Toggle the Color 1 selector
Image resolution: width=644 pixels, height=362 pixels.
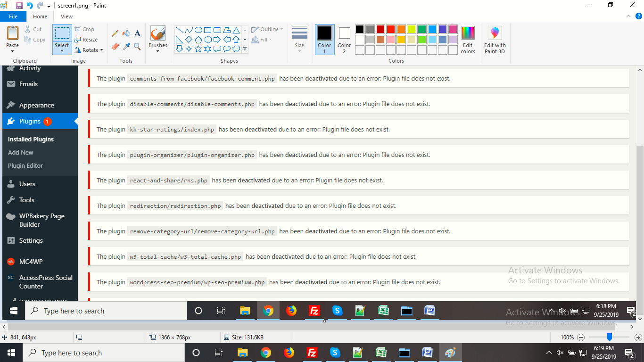point(324,40)
